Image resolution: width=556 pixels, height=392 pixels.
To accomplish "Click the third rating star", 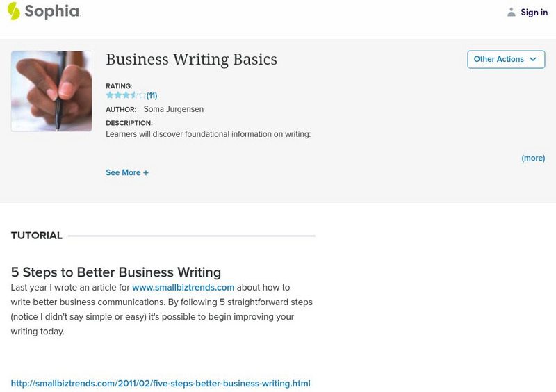I will [126, 95].
